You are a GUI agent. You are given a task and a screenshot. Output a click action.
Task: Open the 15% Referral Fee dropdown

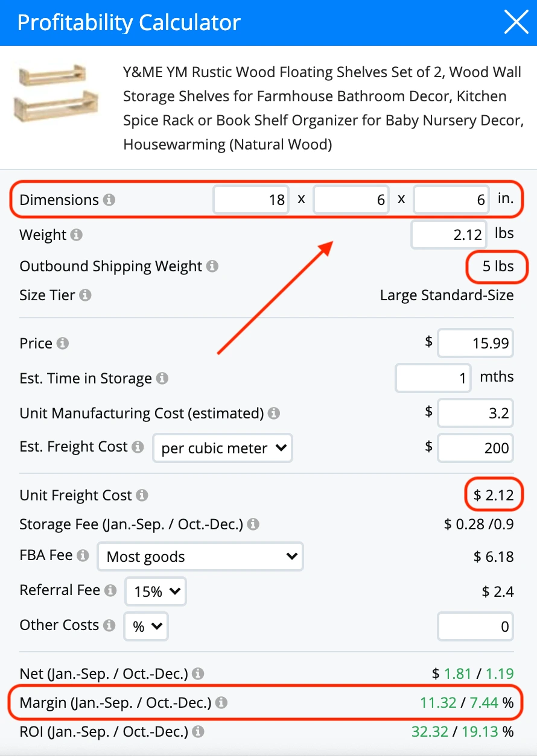pyautogui.click(x=155, y=591)
